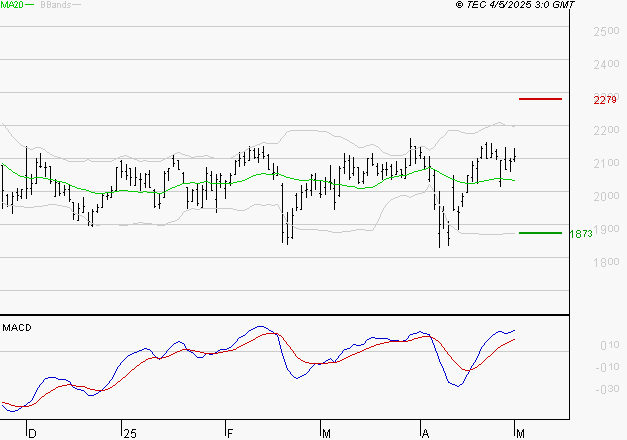
Task: Click the 1800 price axis label
Action: coord(606,262)
